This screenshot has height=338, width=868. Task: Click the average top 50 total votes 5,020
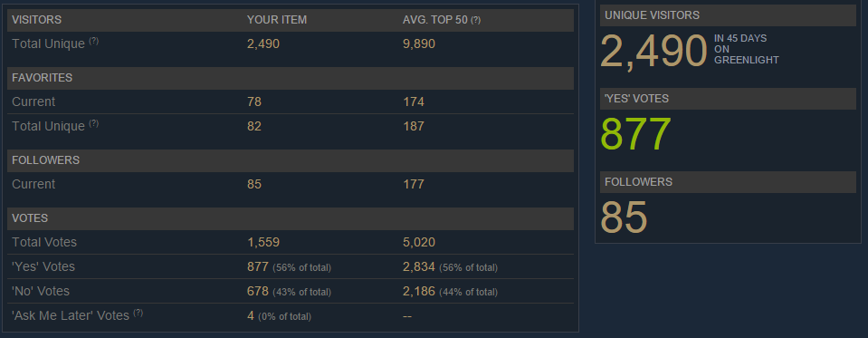419,242
